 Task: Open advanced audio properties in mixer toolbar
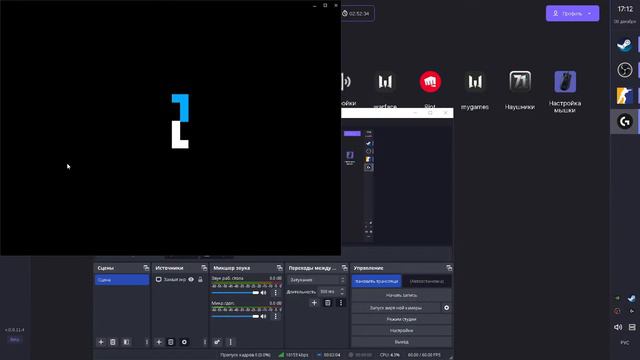point(217,342)
